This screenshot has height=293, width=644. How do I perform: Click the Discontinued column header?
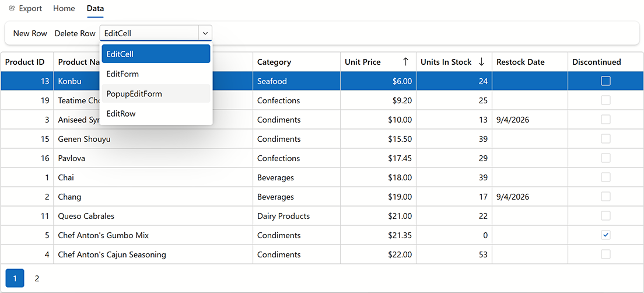click(x=605, y=62)
